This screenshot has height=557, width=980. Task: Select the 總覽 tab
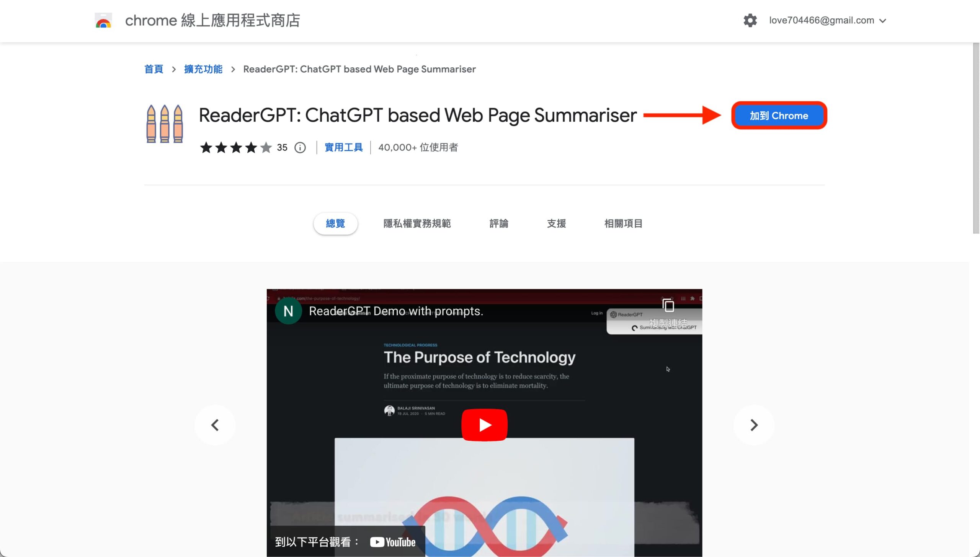335,223
